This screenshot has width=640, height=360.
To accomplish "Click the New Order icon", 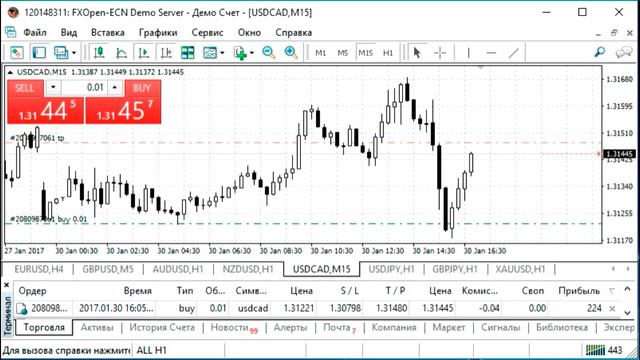I will pyautogui.click(x=240, y=52).
